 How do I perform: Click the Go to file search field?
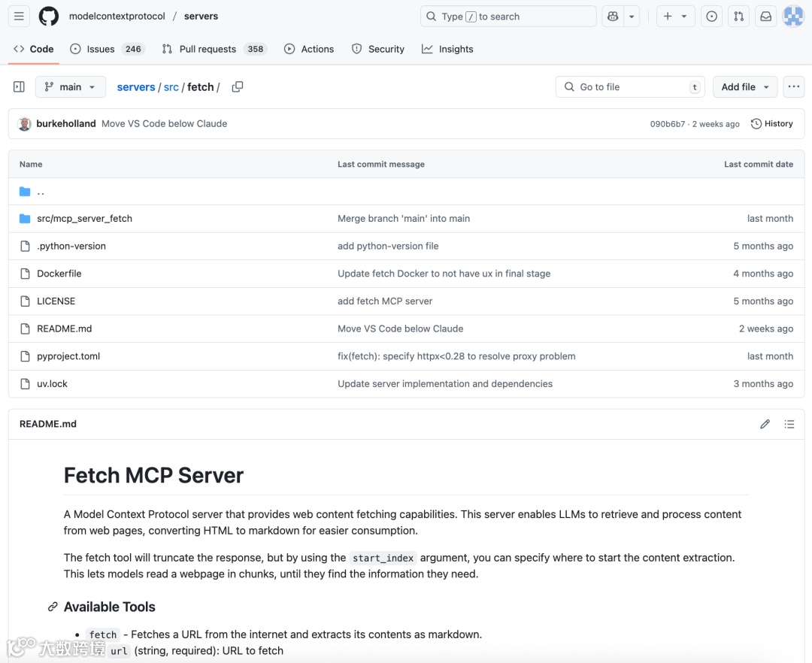coord(630,87)
